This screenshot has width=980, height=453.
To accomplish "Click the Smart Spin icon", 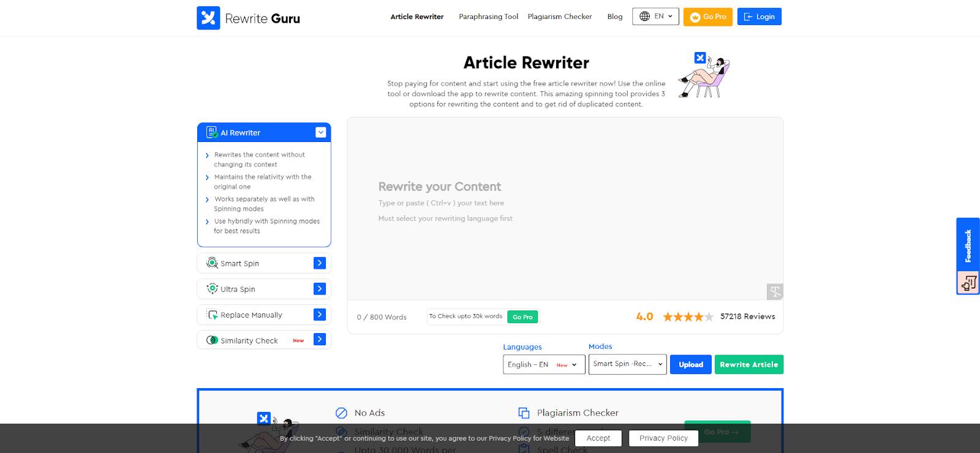I will point(212,263).
